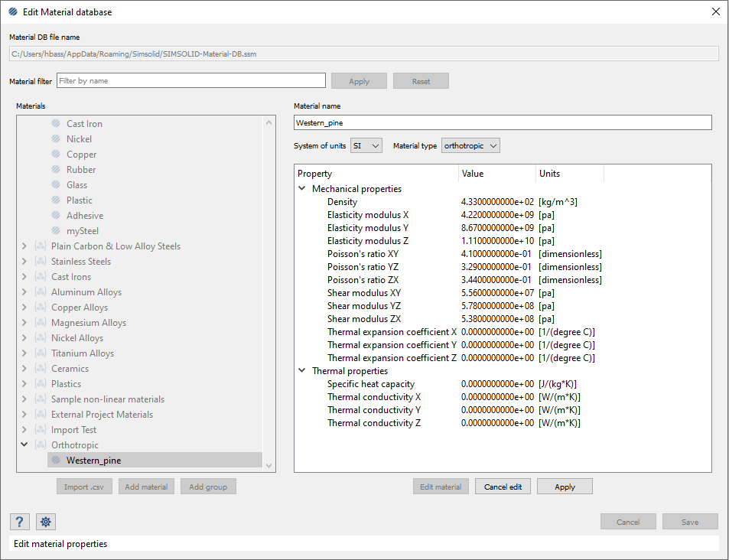
Task: Expand the Stainless Steels group
Action: click(x=24, y=262)
